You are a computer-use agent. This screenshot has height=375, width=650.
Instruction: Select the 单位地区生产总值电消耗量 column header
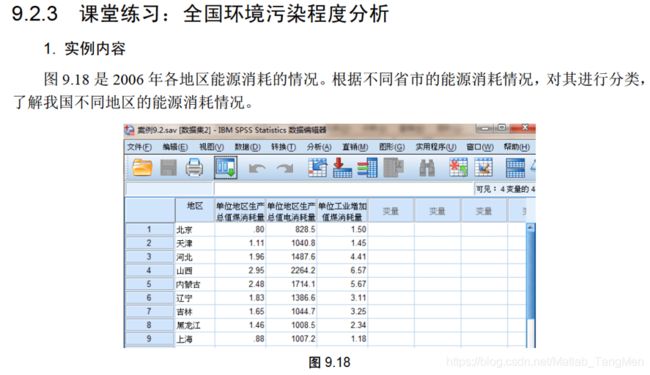click(x=291, y=210)
